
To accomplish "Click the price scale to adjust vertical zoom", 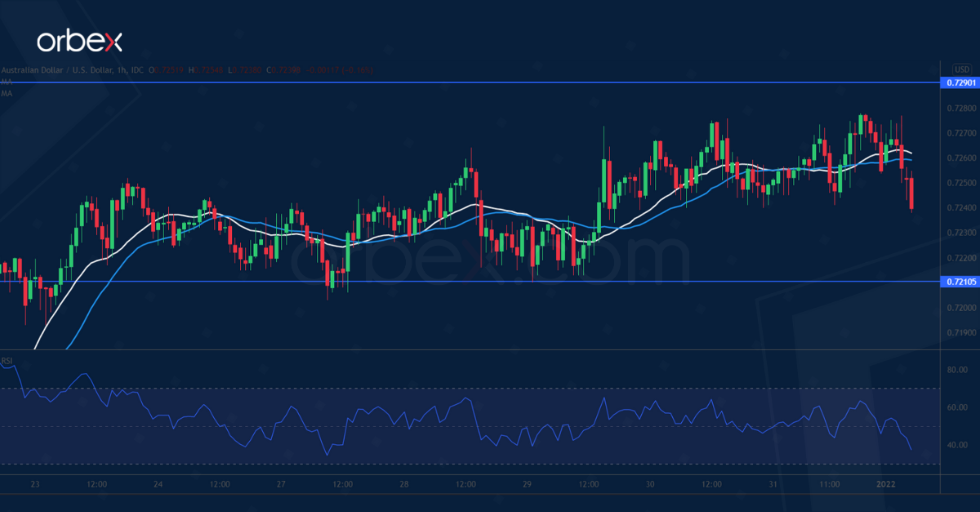I will click(958, 204).
